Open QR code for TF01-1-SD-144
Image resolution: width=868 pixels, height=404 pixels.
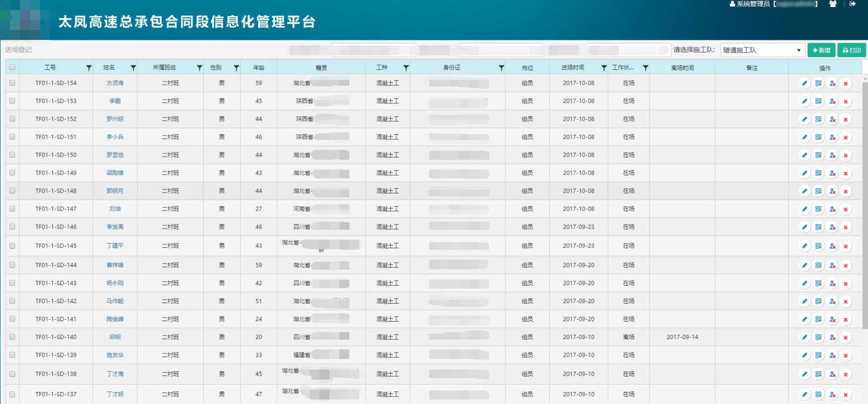[x=818, y=266]
